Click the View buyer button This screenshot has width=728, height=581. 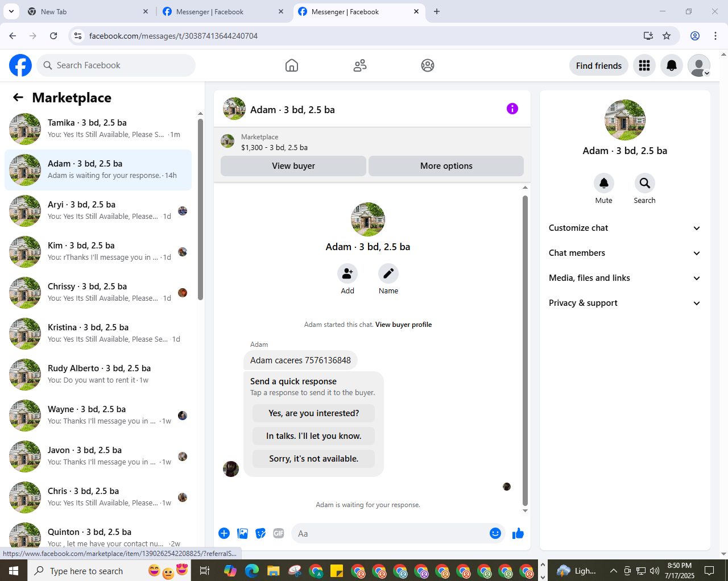[x=293, y=166]
